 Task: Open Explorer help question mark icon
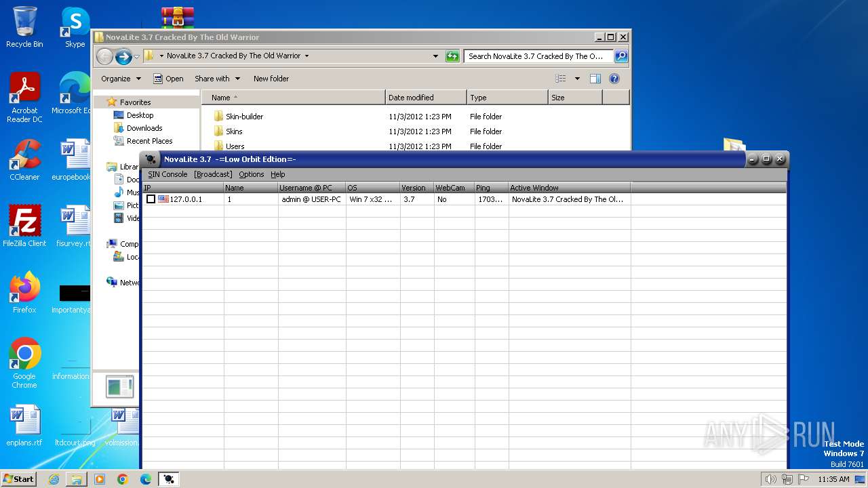(x=614, y=79)
